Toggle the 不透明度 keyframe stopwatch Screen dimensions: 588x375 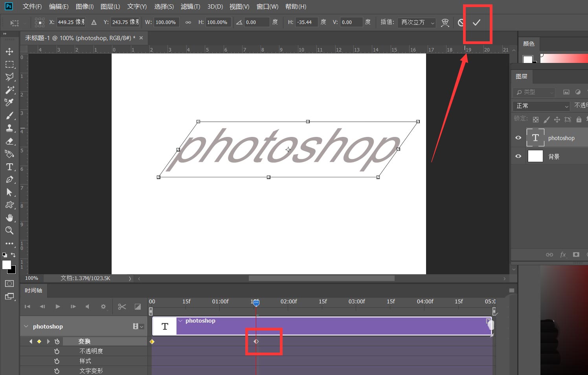point(57,351)
